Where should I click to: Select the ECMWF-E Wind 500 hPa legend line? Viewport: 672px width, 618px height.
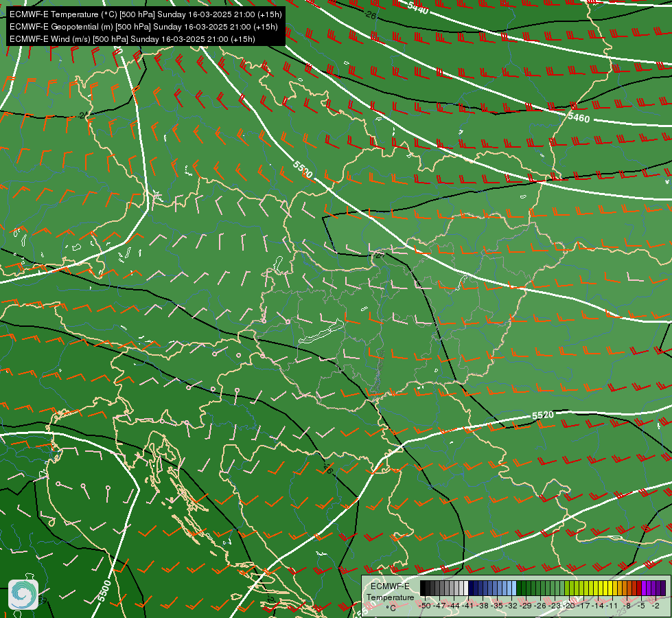tap(132, 39)
